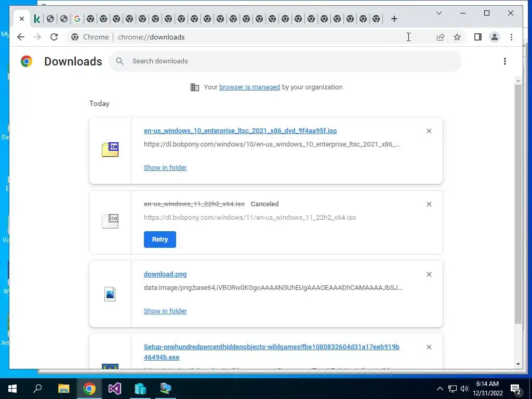Image resolution: width=532 pixels, height=399 pixels.
Task: Click the scrollbar up arrow
Action: [518, 81]
